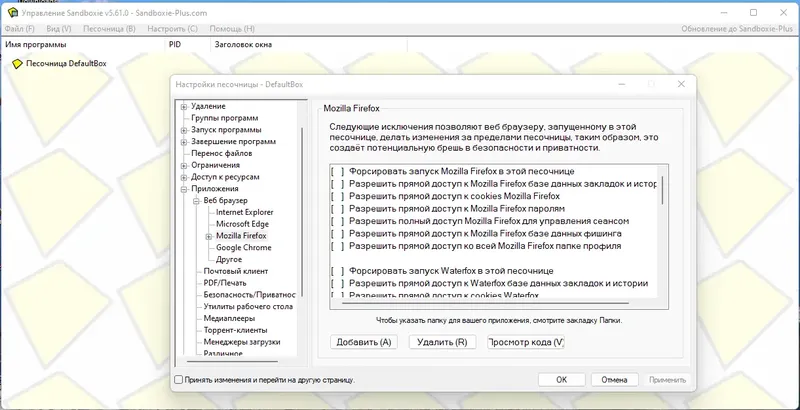Image resolution: width=800 pixels, height=410 pixels.
Task: Click Обновление до Sandboxie-Plus link
Action: click(737, 29)
